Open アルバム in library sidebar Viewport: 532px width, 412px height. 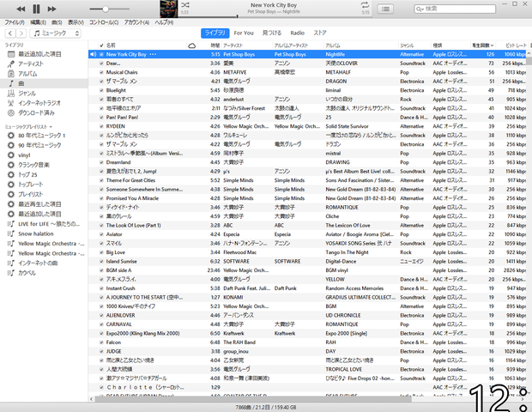[27, 74]
